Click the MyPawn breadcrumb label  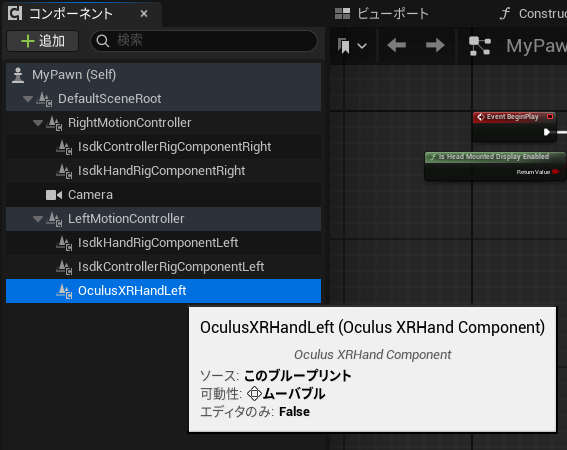pos(536,46)
